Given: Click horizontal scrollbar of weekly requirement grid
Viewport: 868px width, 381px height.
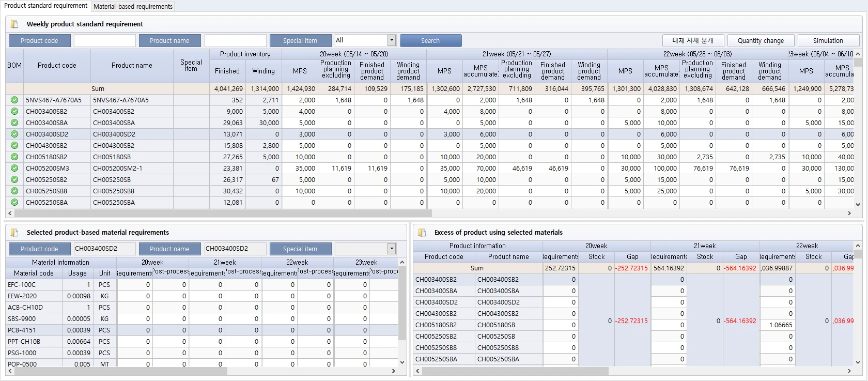Looking at the screenshot, I should (222, 213).
